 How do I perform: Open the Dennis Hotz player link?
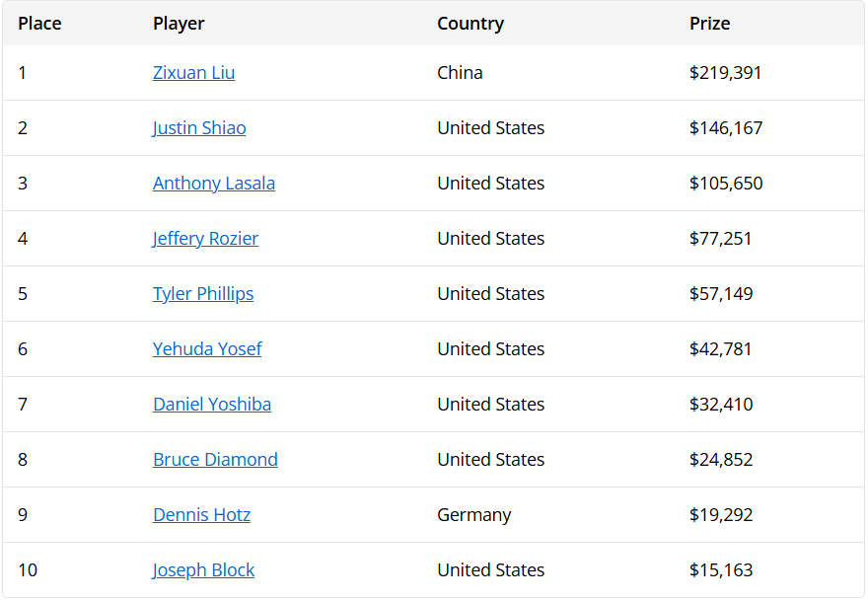tap(201, 515)
